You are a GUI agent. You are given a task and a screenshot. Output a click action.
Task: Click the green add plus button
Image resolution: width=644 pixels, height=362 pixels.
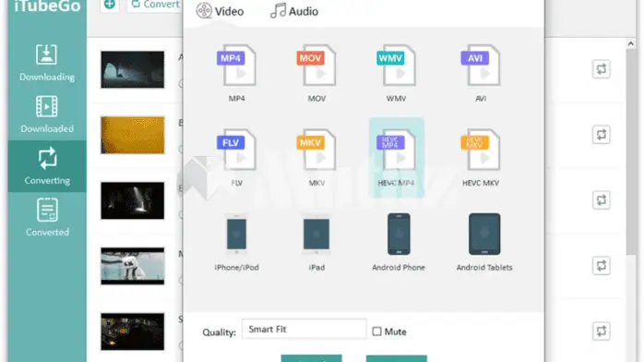[x=110, y=5]
